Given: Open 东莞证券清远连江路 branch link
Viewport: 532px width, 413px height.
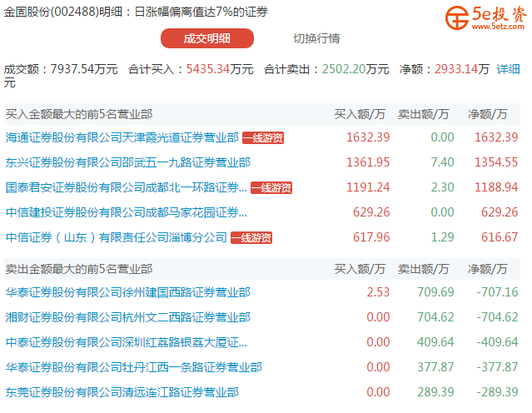Looking at the screenshot, I should tap(122, 392).
